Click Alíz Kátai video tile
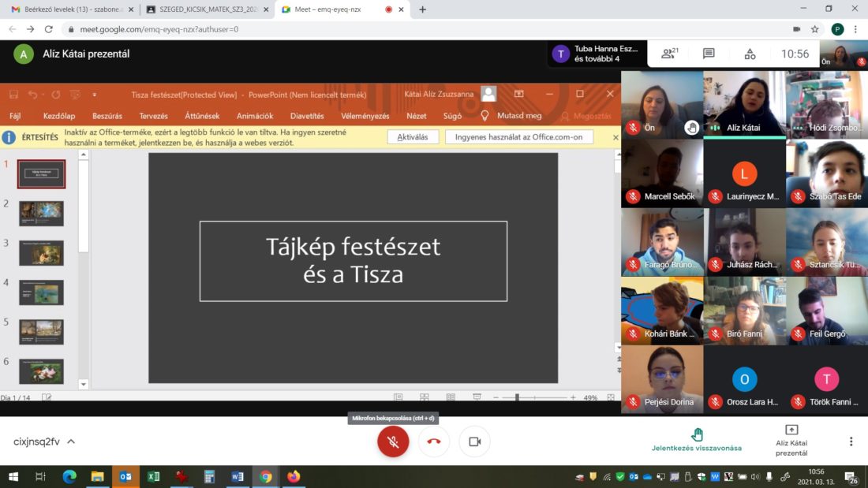868x488 pixels. coord(744,105)
